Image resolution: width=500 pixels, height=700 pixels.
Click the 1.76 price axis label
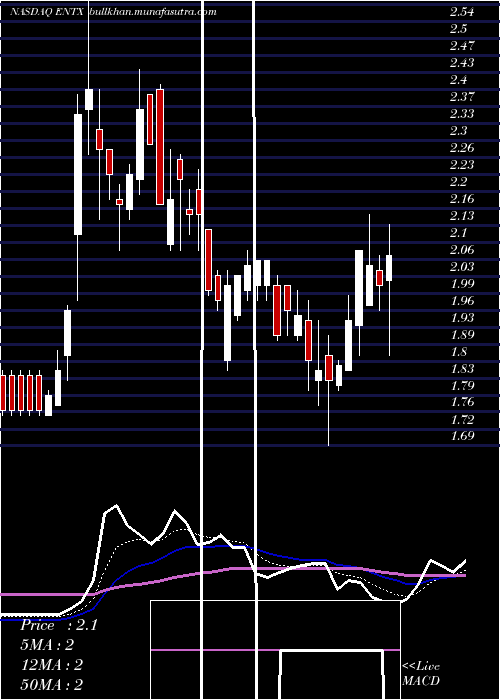[x=462, y=402]
